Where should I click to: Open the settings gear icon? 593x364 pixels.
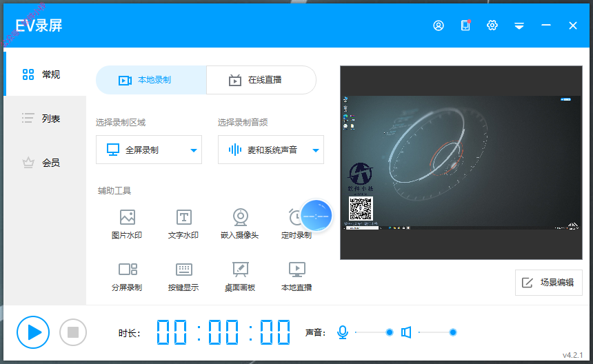click(x=492, y=26)
